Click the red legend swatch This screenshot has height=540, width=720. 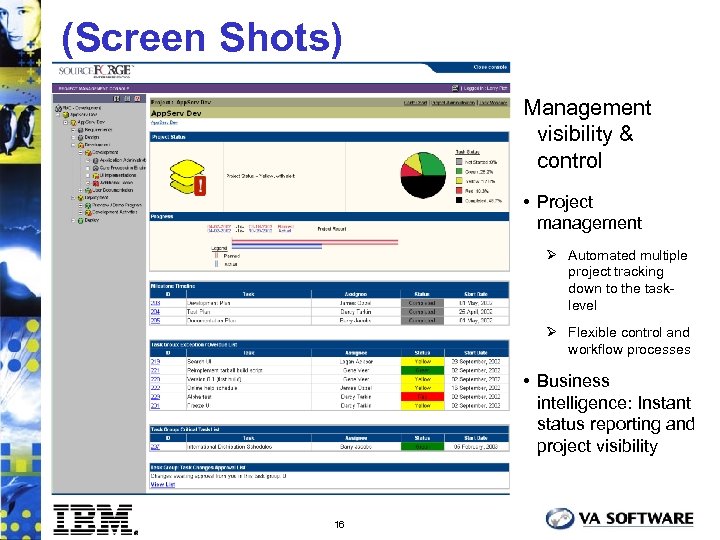(459, 191)
